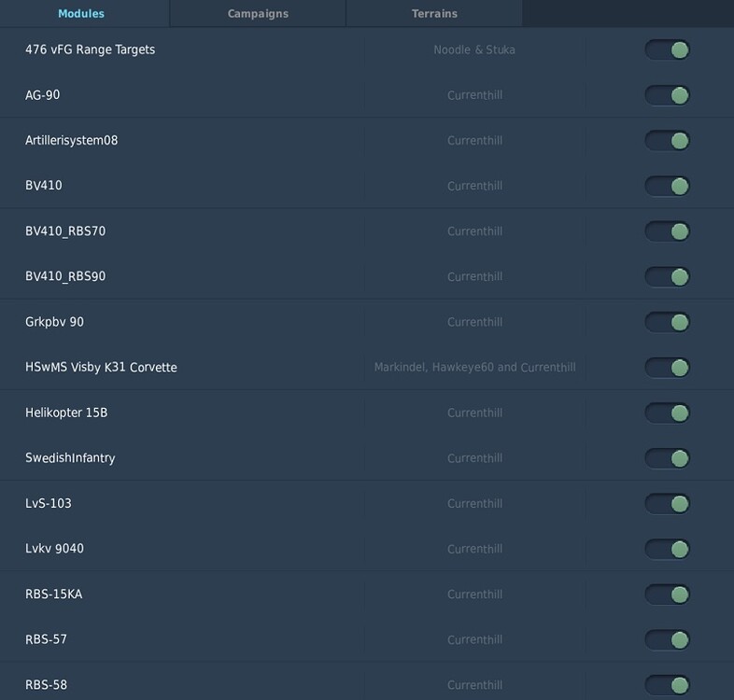Image resolution: width=734 pixels, height=700 pixels.
Task: Disable the Grkpbv 90 toggle
Action: tap(667, 323)
